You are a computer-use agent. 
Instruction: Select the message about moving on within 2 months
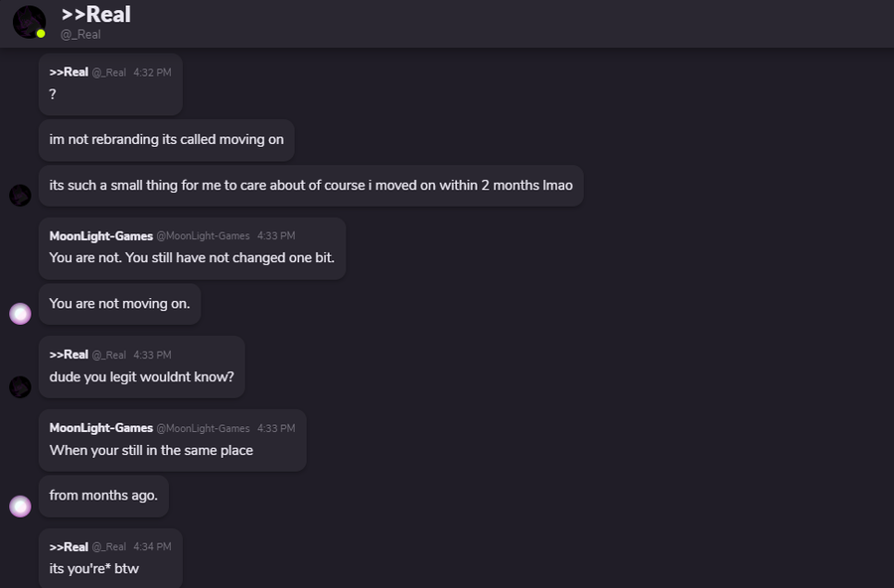(311, 186)
